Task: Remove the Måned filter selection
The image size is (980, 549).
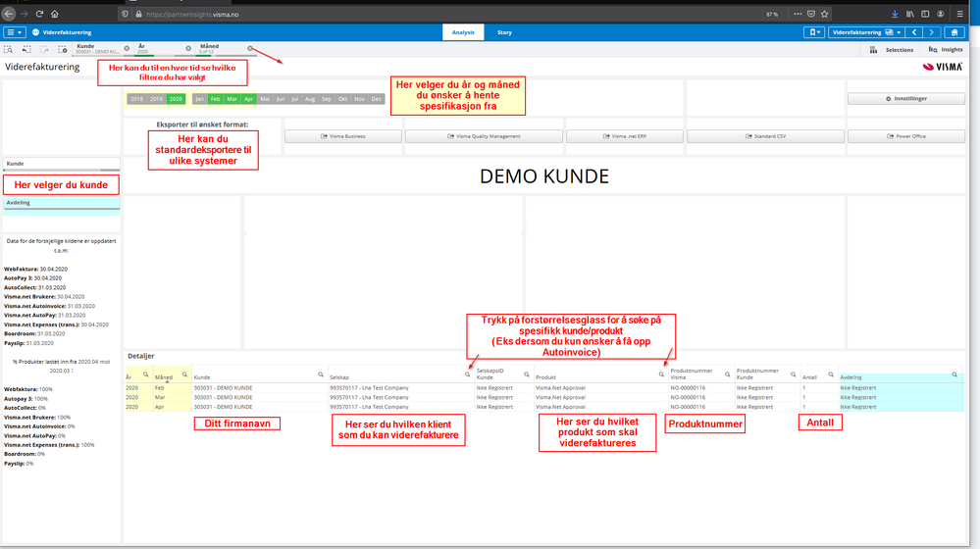Action: pyautogui.click(x=250, y=48)
